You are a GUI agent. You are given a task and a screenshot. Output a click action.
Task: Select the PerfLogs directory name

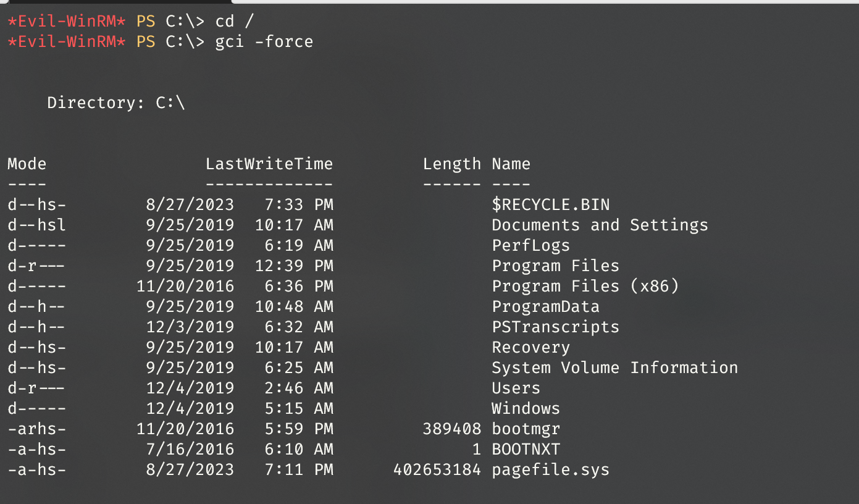(531, 245)
